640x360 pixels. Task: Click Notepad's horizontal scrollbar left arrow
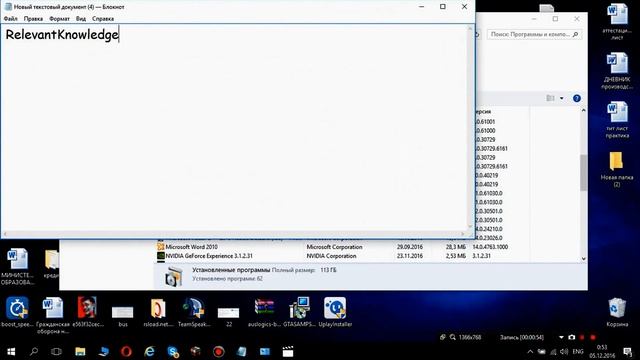[x=5, y=234]
